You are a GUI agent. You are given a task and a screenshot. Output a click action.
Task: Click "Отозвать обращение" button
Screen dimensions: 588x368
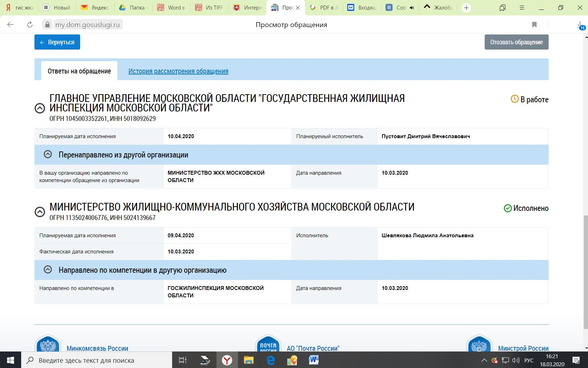[516, 42]
